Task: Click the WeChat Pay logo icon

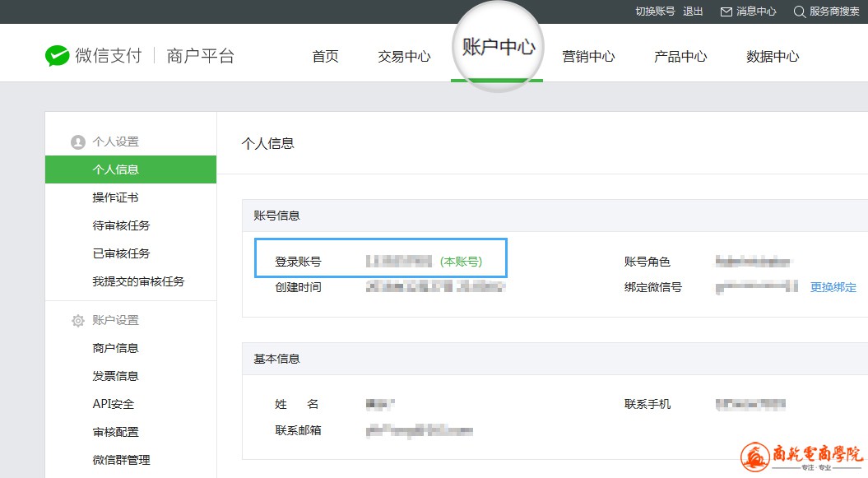Action: point(57,56)
